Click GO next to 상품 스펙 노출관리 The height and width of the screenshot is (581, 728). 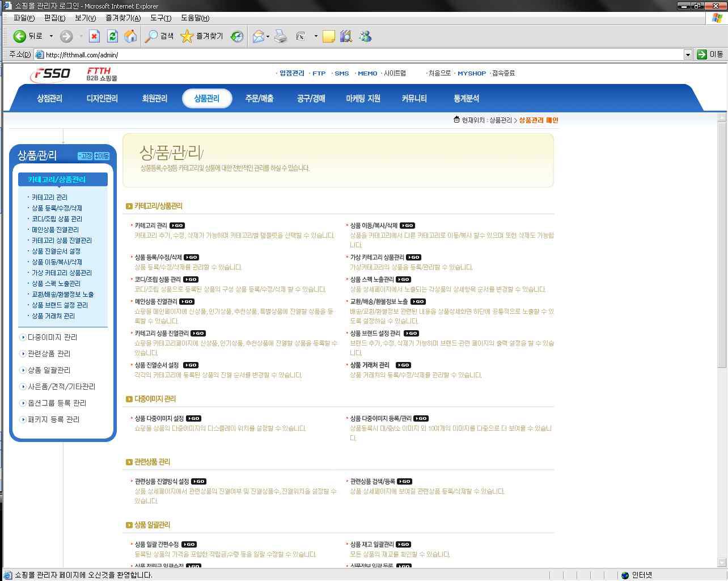(x=403, y=280)
